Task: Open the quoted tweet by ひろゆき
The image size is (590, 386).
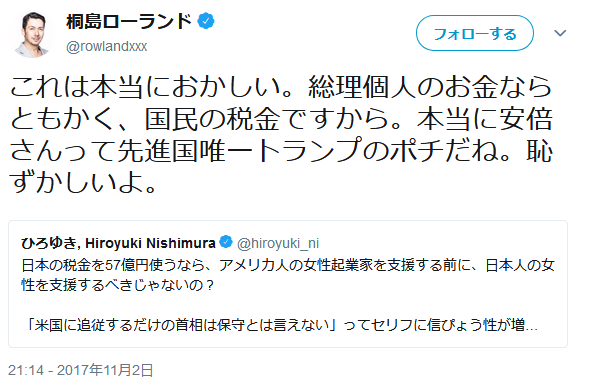Action: pos(288,284)
